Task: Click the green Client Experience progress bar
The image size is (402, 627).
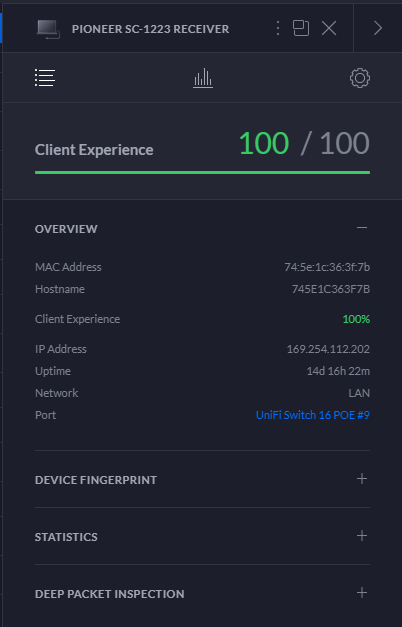Action: click(202, 173)
